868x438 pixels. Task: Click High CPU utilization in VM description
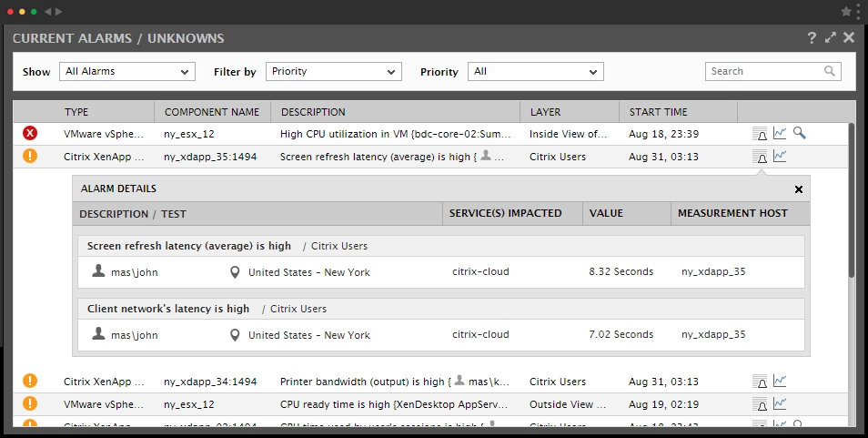tap(395, 134)
